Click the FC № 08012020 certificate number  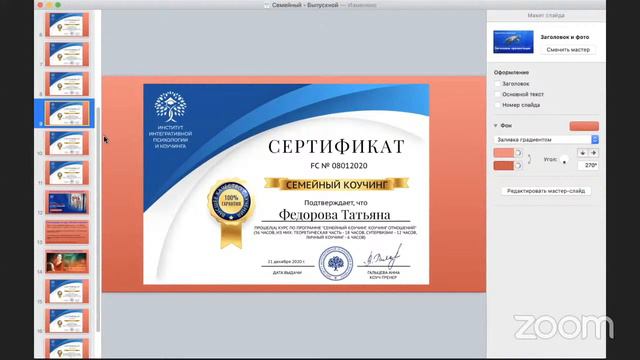[339, 166]
